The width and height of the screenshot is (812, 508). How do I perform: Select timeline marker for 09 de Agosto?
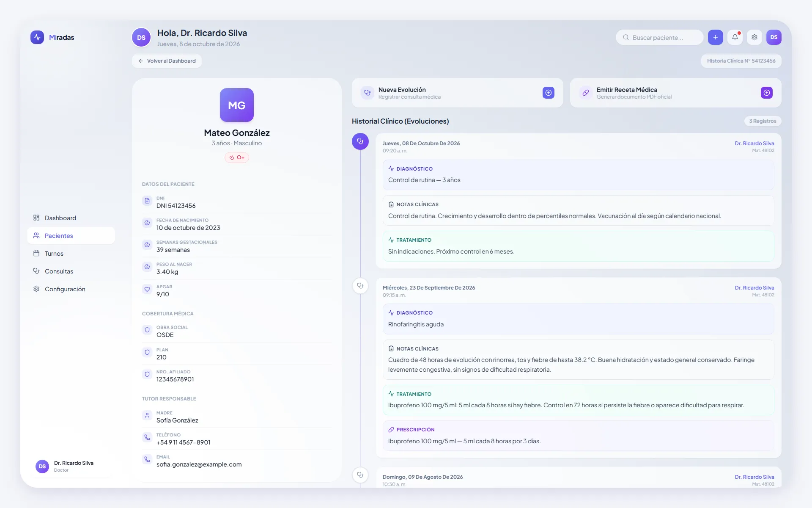pyautogui.click(x=360, y=475)
